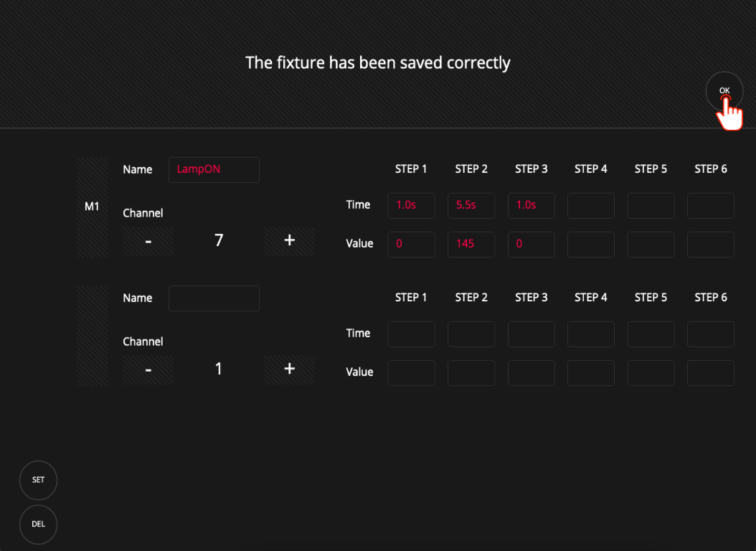
Task: Set Step 1 value for the unnamed macro
Action: (x=411, y=373)
